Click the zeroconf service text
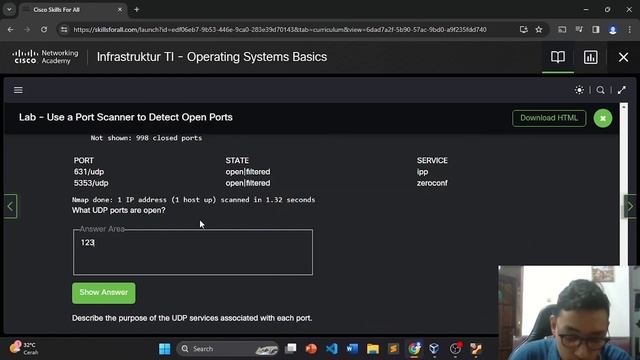640x360 pixels. (432, 183)
